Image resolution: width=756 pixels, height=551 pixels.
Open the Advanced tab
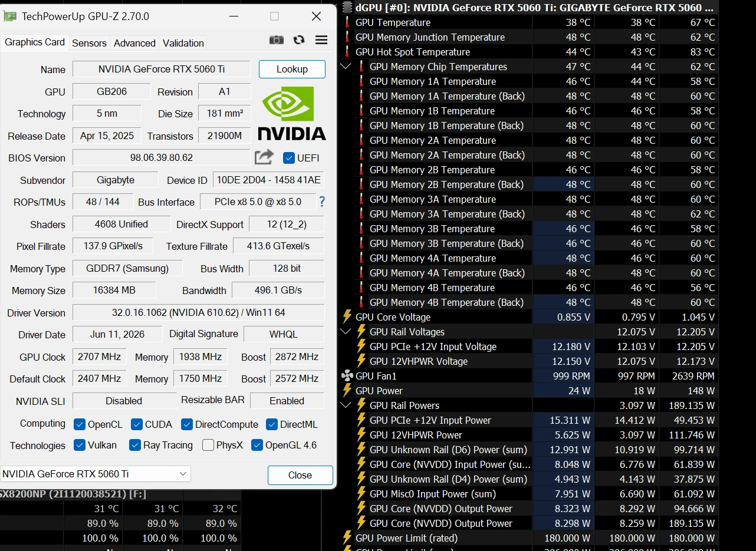point(134,43)
